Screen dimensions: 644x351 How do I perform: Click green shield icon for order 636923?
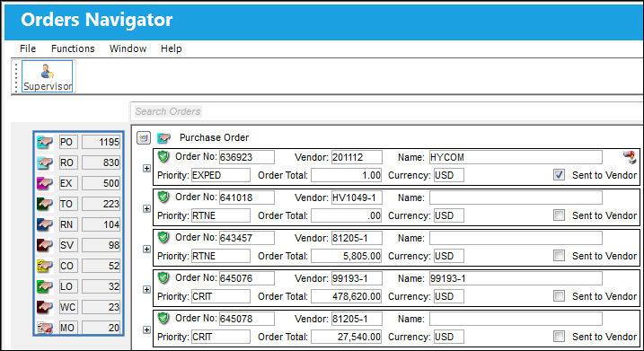163,156
